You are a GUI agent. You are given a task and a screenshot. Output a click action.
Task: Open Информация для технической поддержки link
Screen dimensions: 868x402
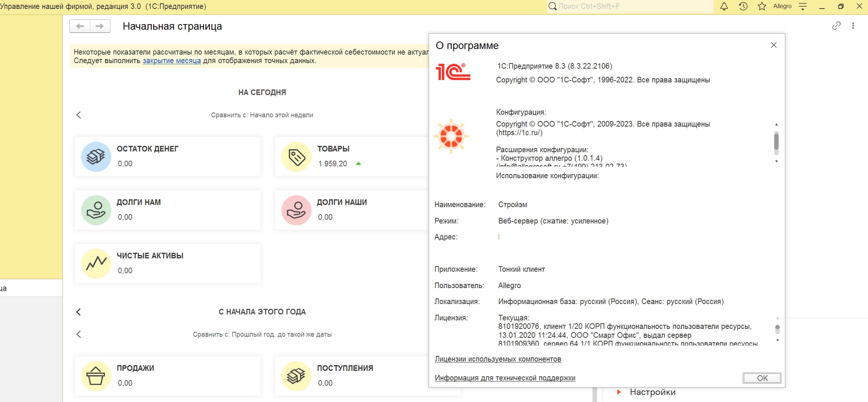(x=505, y=378)
